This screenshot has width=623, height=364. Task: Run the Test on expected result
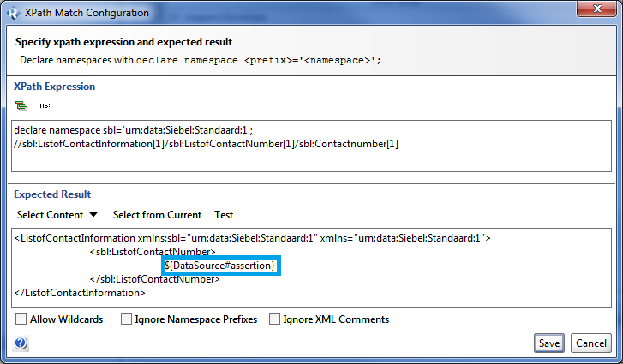224,215
